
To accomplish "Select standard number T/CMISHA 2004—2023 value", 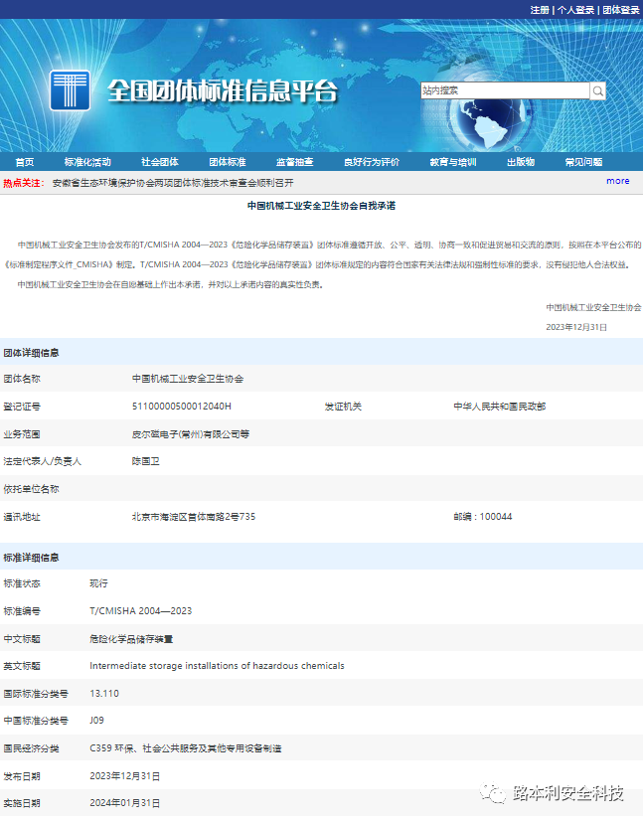I will point(141,610).
